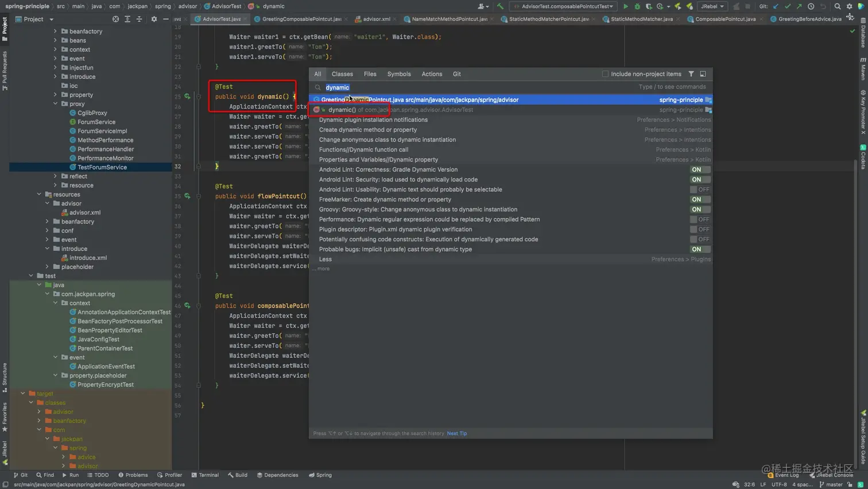The height and width of the screenshot is (489, 868).
Task: Open Favorites tool window on left edge
Action: (5, 417)
